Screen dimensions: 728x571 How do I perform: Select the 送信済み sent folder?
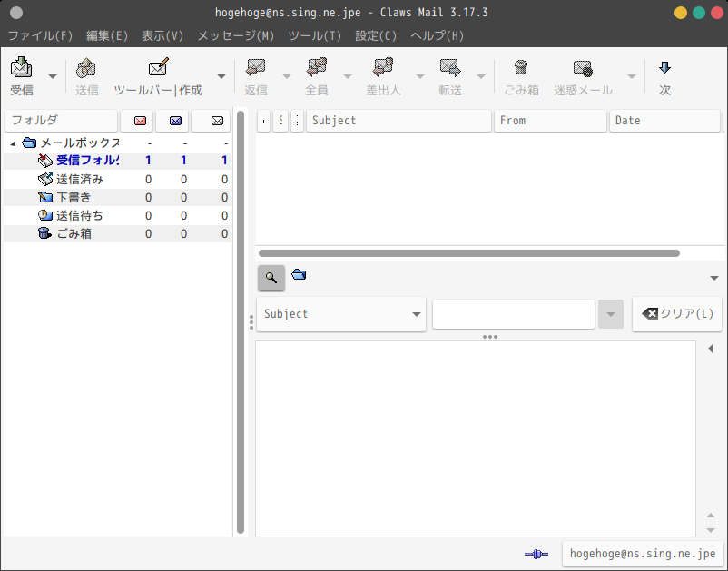[x=117, y=179]
